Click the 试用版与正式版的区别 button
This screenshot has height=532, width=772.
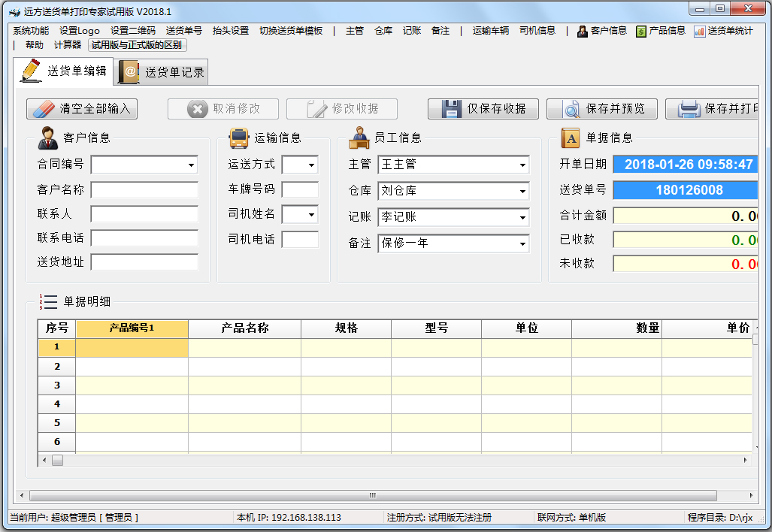137,45
